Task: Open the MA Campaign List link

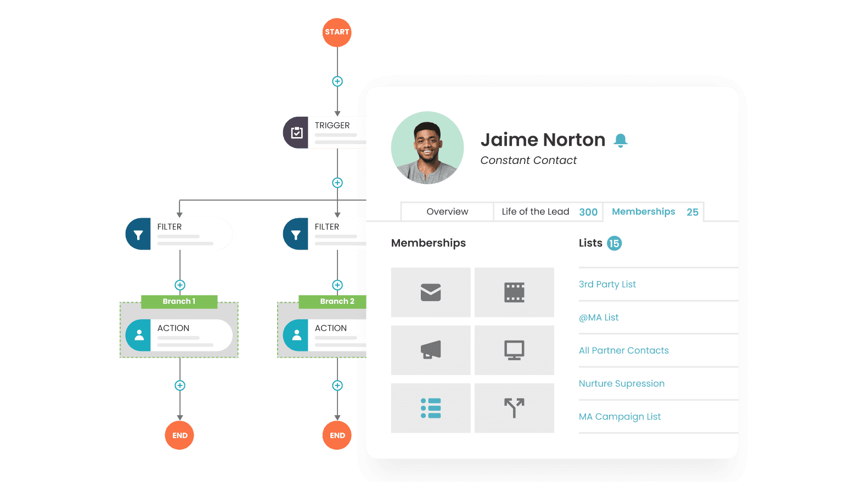Action: [620, 417]
